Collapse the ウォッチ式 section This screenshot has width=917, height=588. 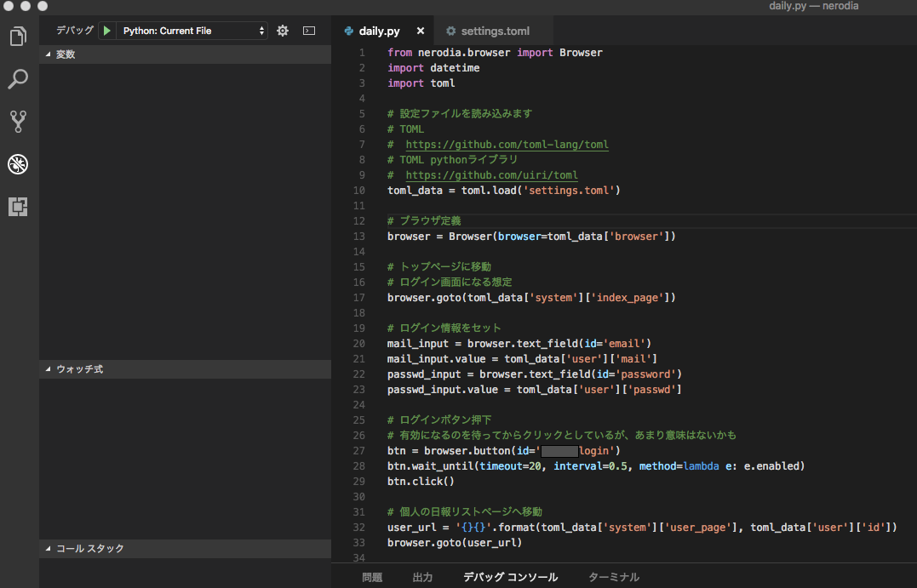point(79,369)
